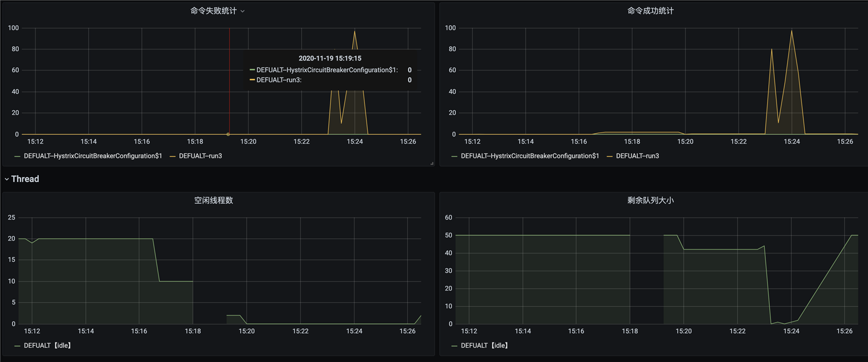Click the tooltip timestamp 2020-11-19 15:19:15
This screenshot has width=868, height=362.
330,58
